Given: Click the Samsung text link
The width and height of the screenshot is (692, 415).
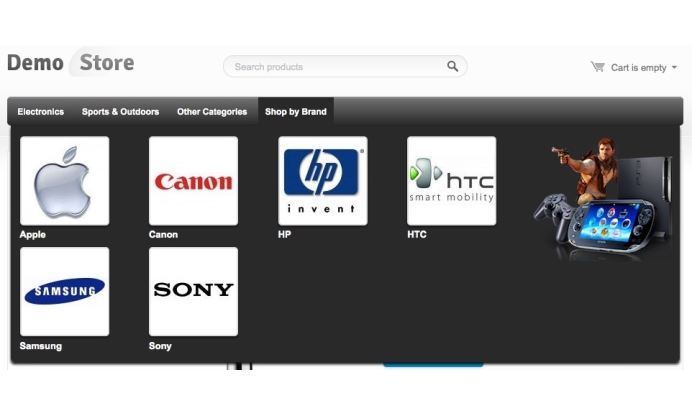Looking at the screenshot, I should [x=41, y=346].
